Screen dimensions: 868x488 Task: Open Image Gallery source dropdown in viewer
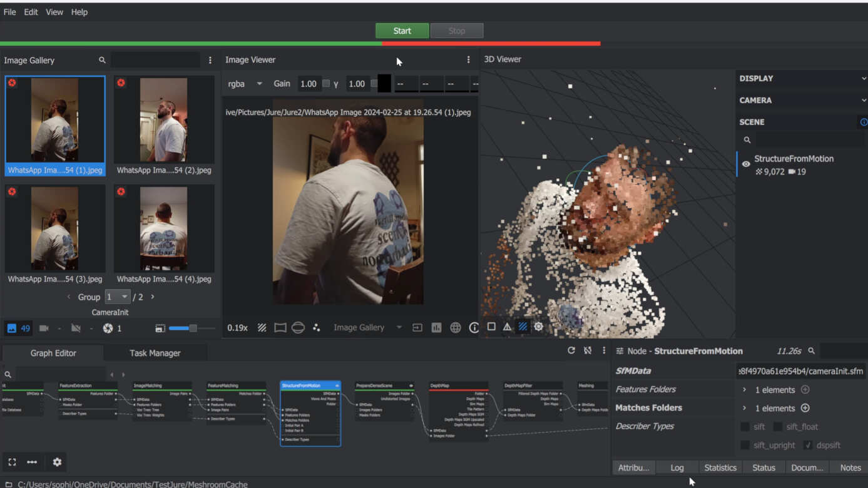(367, 327)
